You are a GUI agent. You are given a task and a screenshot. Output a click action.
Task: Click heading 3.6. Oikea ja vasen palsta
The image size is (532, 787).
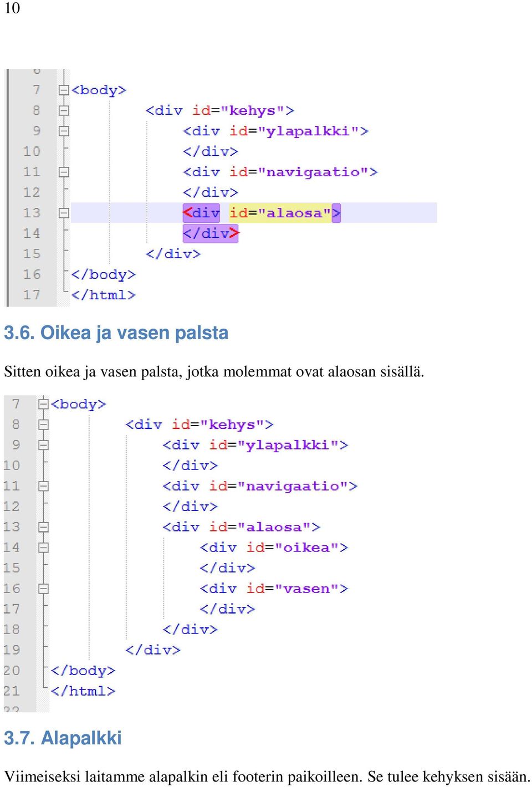coord(116,333)
